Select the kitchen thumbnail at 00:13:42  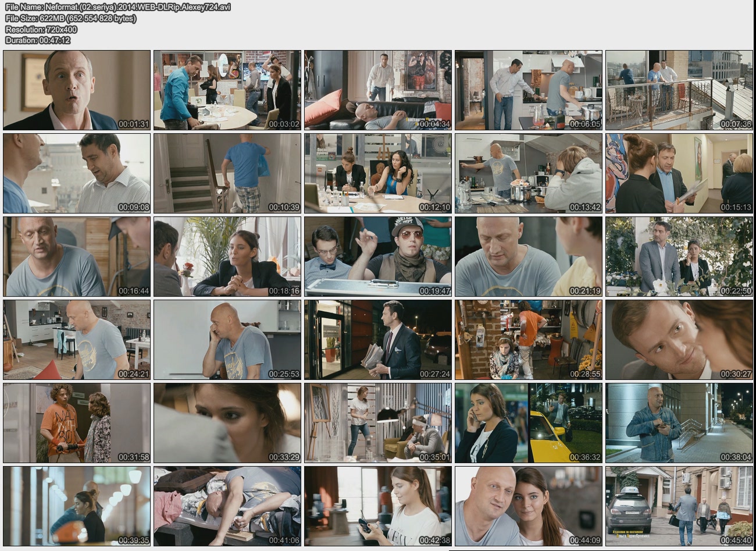click(529, 173)
